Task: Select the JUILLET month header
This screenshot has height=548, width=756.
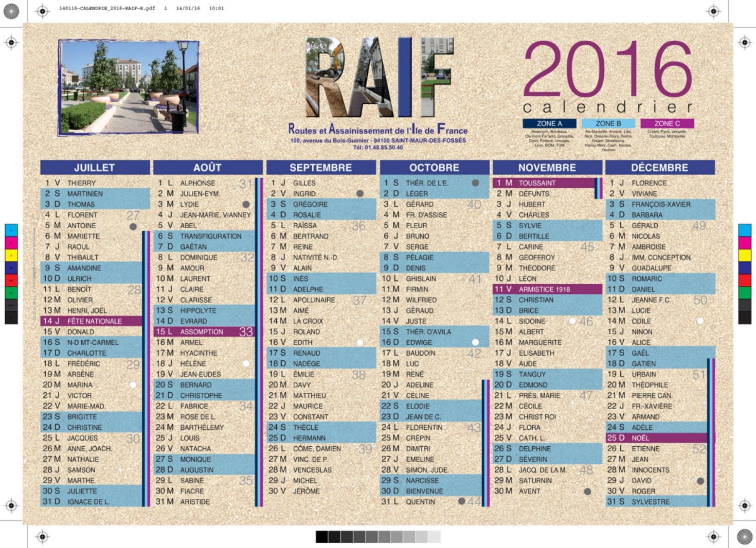Action: point(94,167)
